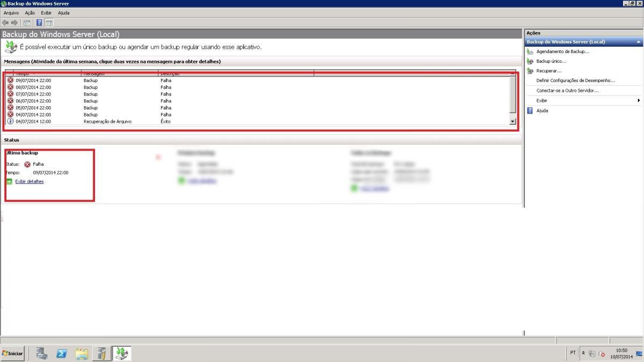Click error icon of 09/07/2014 22:00 message row
The image size is (644, 362).
(x=10, y=80)
